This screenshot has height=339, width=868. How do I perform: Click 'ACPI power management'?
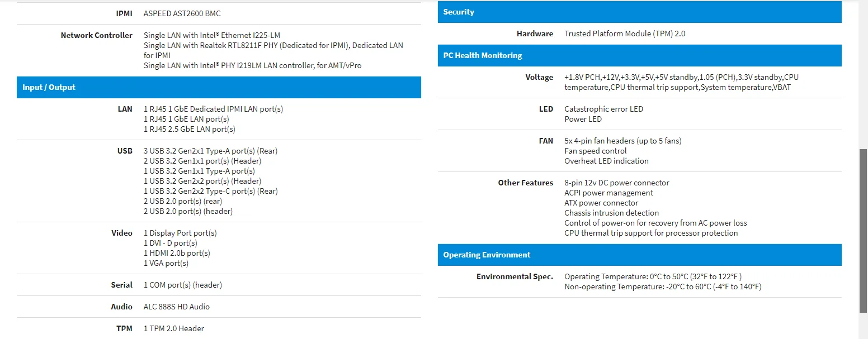tap(609, 193)
